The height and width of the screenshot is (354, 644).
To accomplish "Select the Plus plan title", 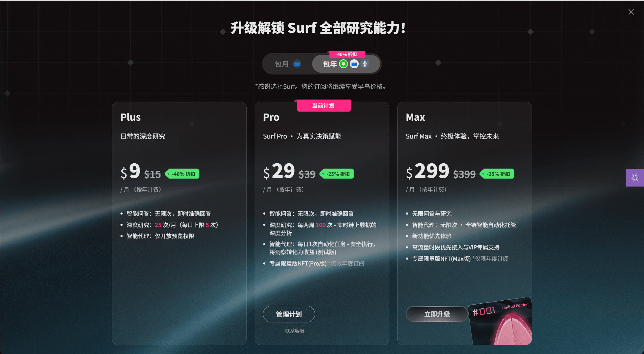I will click(131, 117).
